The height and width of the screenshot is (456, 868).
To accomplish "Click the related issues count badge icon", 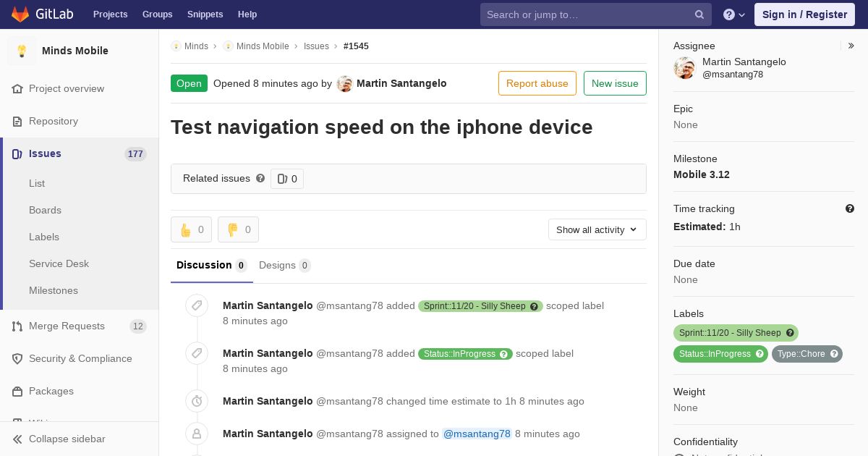I will pyautogui.click(x=287, y=179).
